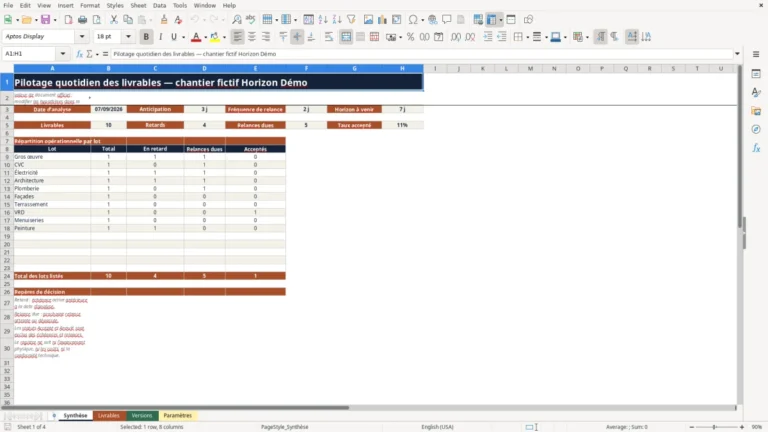Expand the formula bar
768x432 pixels.
click(x=737, y=54)
